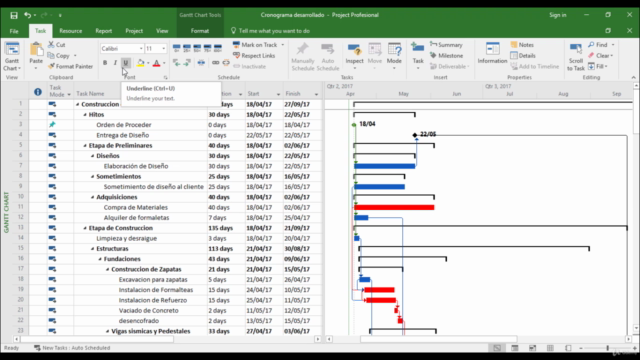Click the Manually Schedule pin icon

click(x=302, y=49)
